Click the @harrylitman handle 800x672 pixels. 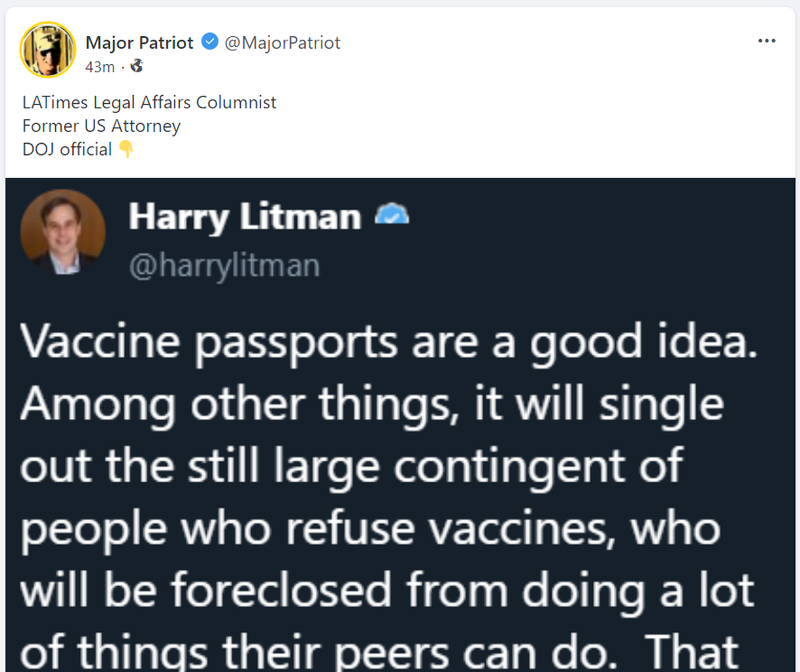coord(224,265)
